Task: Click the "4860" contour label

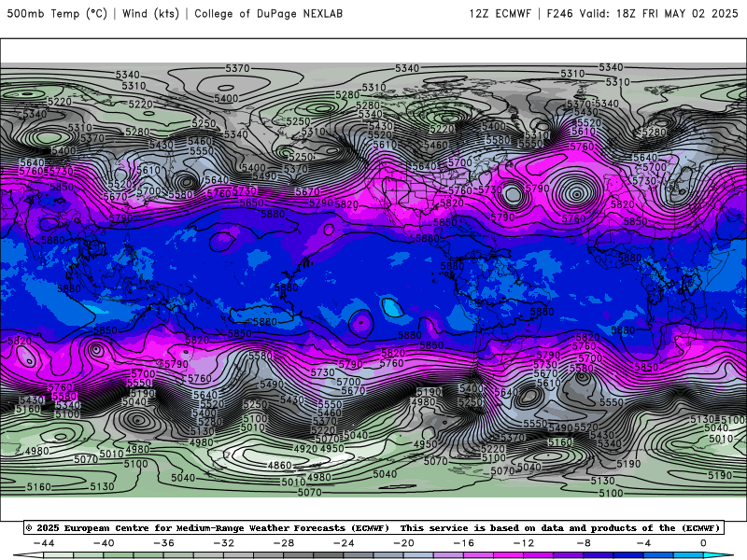Action: click(x=279, y=465)
